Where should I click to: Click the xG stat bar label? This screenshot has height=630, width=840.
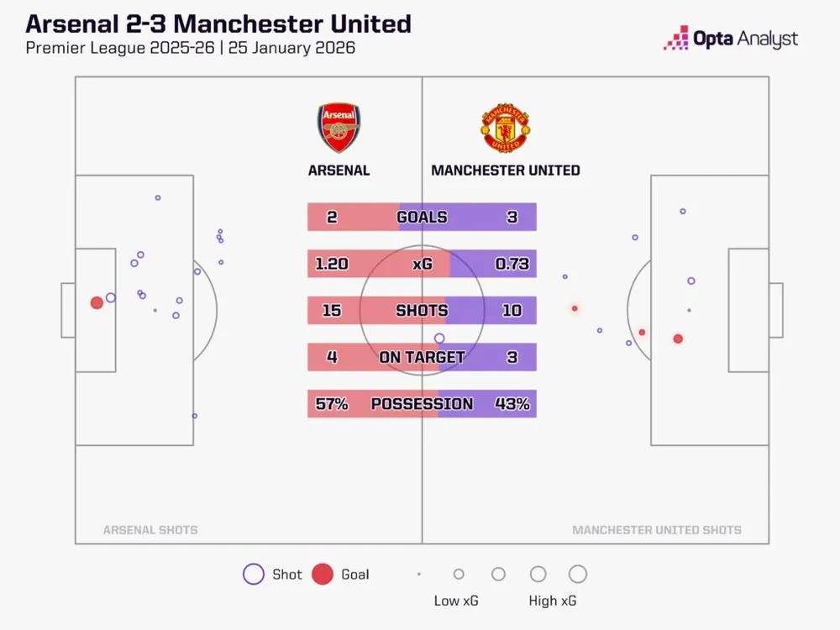click(x=422, y=264)
